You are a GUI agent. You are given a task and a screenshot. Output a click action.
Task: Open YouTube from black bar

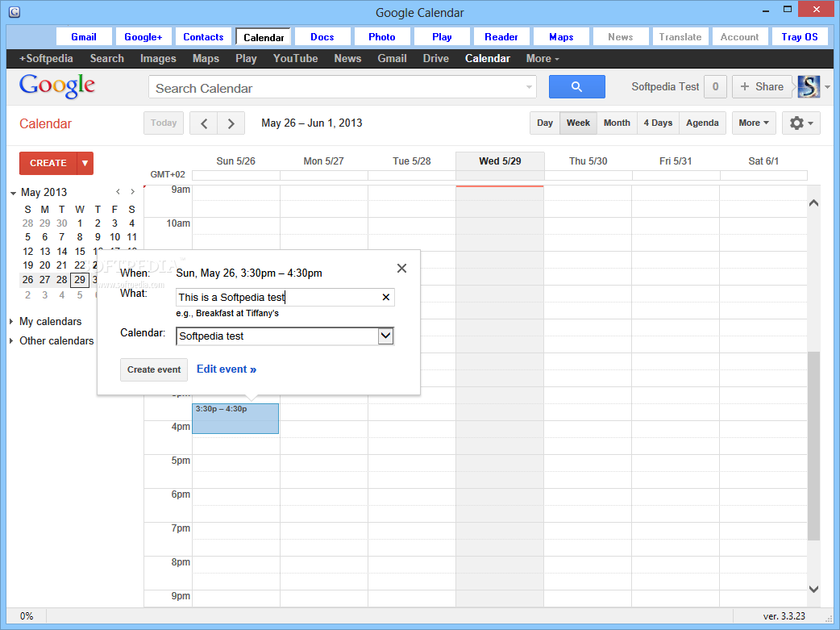(296, 58)
